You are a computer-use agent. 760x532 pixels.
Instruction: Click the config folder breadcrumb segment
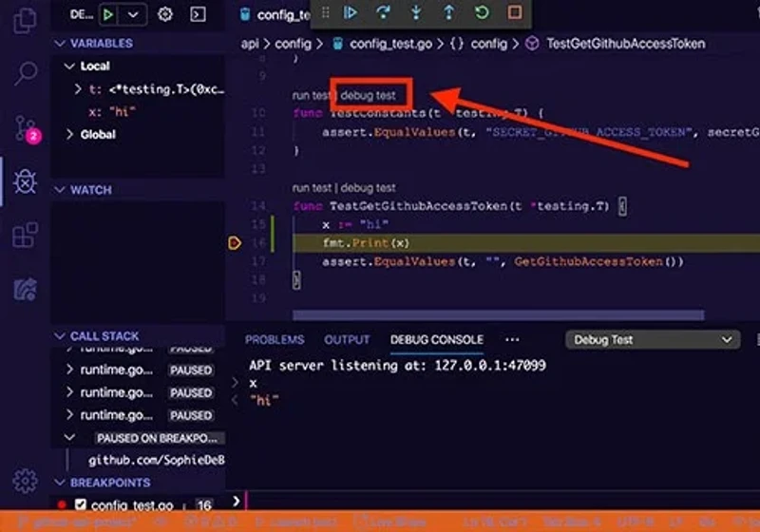point(293,44)
